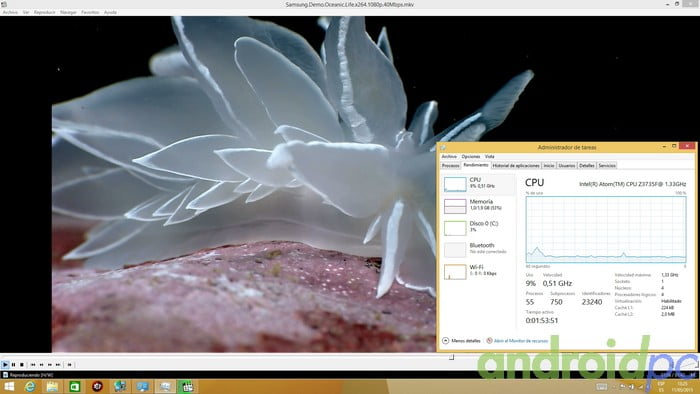This screenshot has height=394, width=700.
Task: Open the Ayuda menu in the media player
Action: tap(110, 12)
